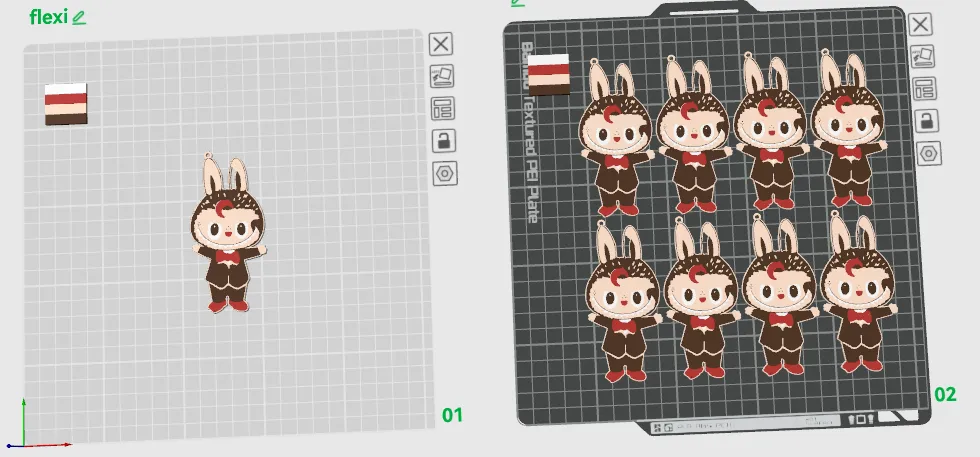Image resolution: width=980 pixels, height=457 pixels.
Task: Select bottom-row third bunny on plate 02
Action: (780, 296)
